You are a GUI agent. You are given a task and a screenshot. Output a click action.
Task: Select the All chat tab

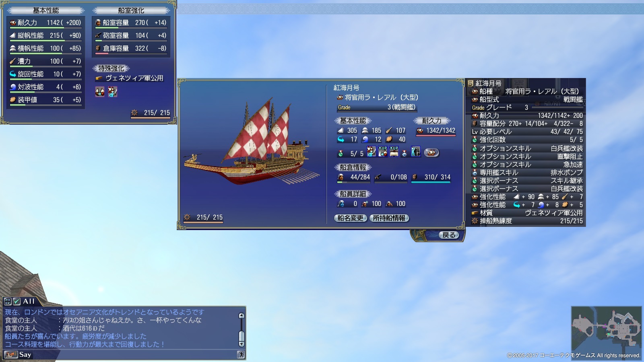click(29, 301)
